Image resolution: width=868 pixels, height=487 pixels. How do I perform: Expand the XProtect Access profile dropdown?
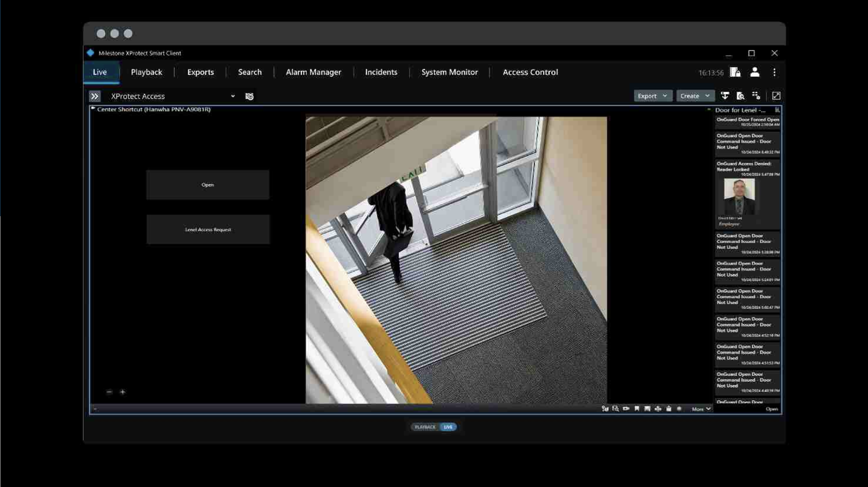click(233, 96)
